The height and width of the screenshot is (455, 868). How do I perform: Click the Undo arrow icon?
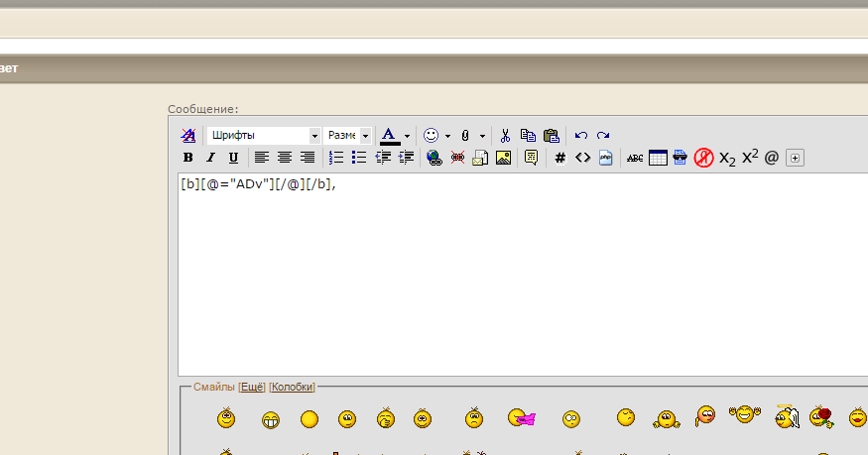581,136
